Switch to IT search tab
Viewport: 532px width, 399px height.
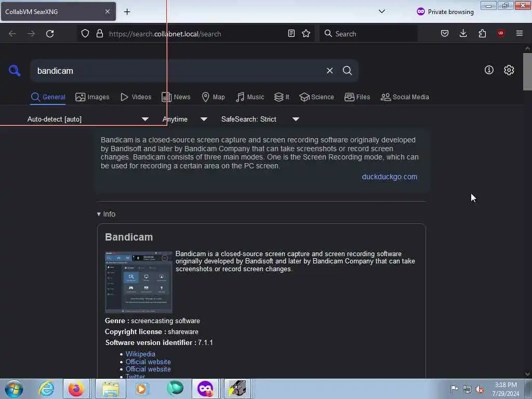pos(282,97)
